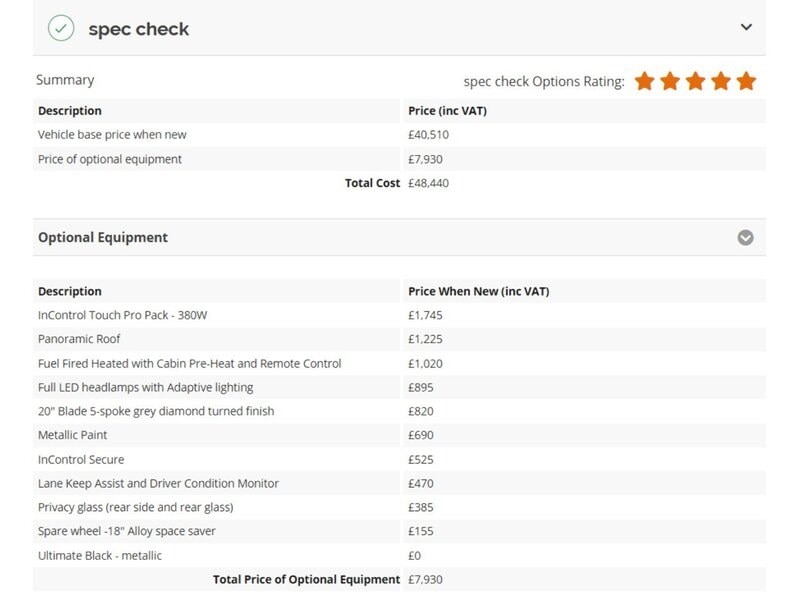Screen dimensions: 800x600
Task: Click the fourth orange rating star
Action: point(721,81)
